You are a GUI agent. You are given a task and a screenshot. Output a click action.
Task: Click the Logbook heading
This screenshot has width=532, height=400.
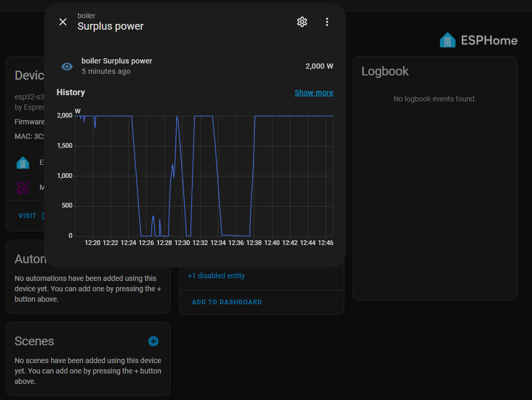(x=385, y=71)
